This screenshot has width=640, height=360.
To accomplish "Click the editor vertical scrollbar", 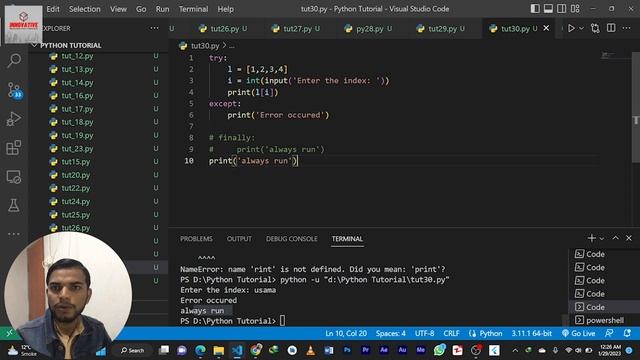I will (636, 107).
